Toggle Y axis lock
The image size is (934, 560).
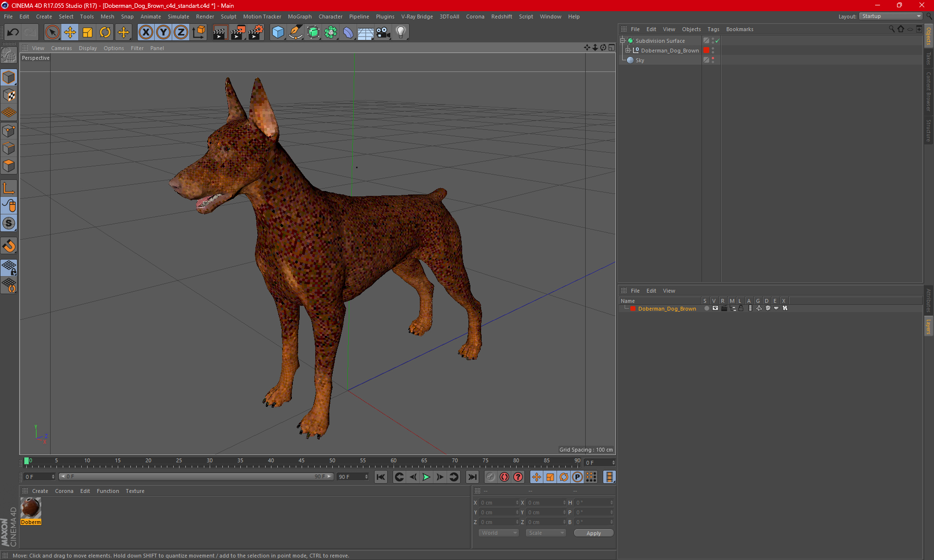pos(163,33)
